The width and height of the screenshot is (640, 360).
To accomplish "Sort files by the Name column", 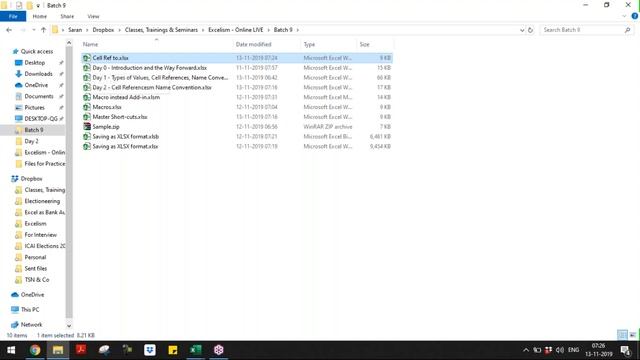I will click(x=91, y=44).
